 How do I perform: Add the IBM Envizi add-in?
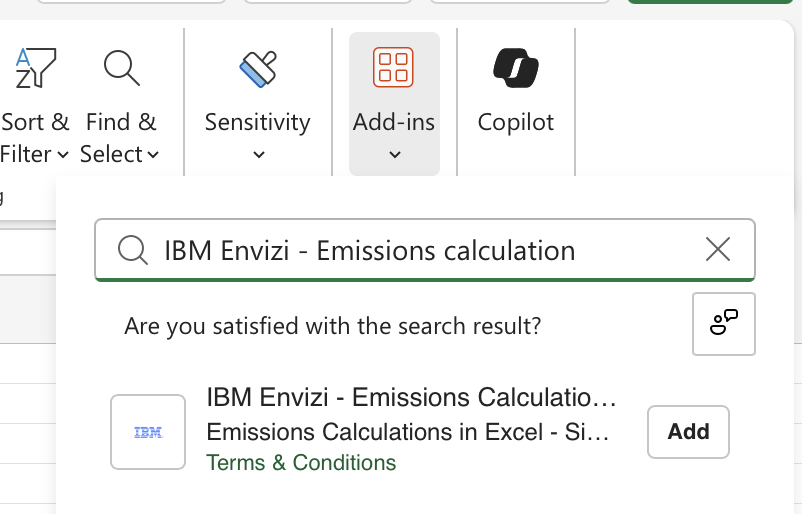pos(688,431)
